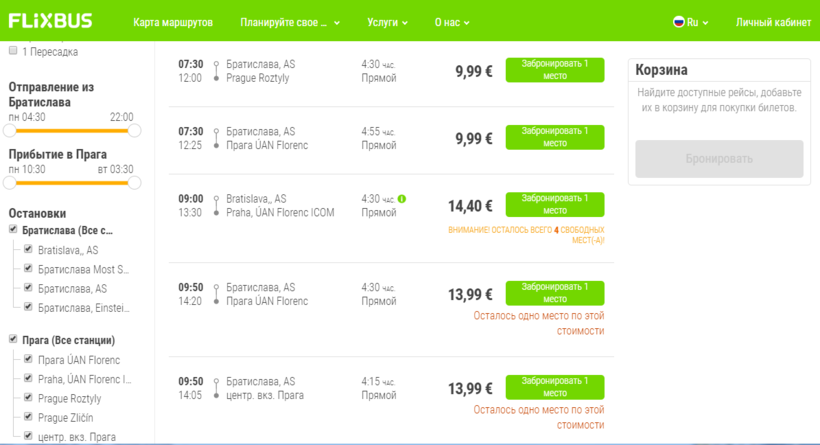Click the FlixBus logo

tap(50, 21)
